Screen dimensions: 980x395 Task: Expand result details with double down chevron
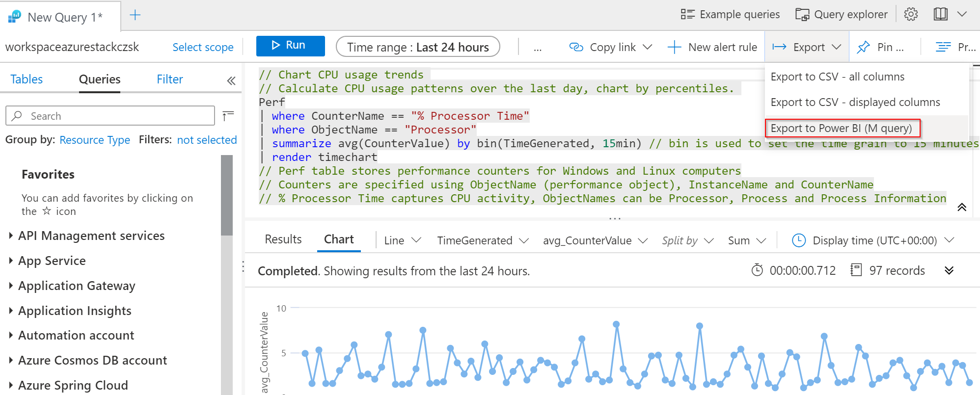click(949, 270)
